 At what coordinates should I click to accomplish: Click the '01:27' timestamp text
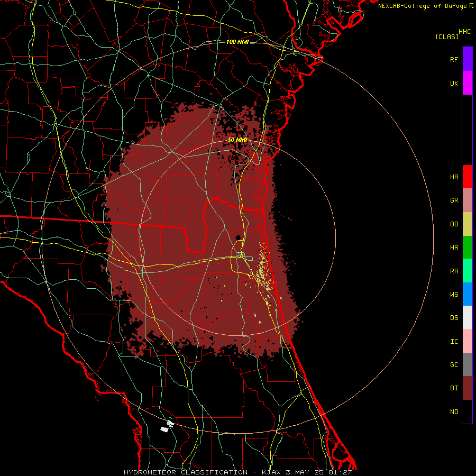coord(340,472)
